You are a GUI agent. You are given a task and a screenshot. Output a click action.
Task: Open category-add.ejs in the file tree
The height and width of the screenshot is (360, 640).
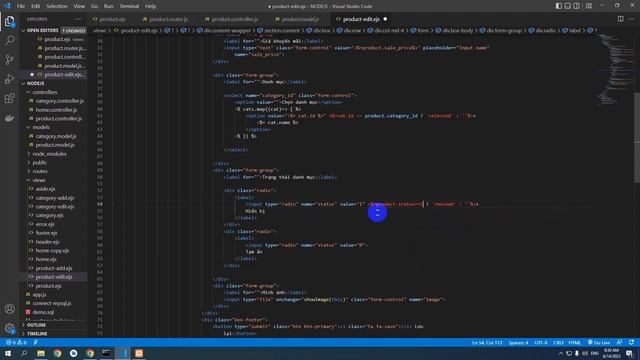click(x=55, y=198)
